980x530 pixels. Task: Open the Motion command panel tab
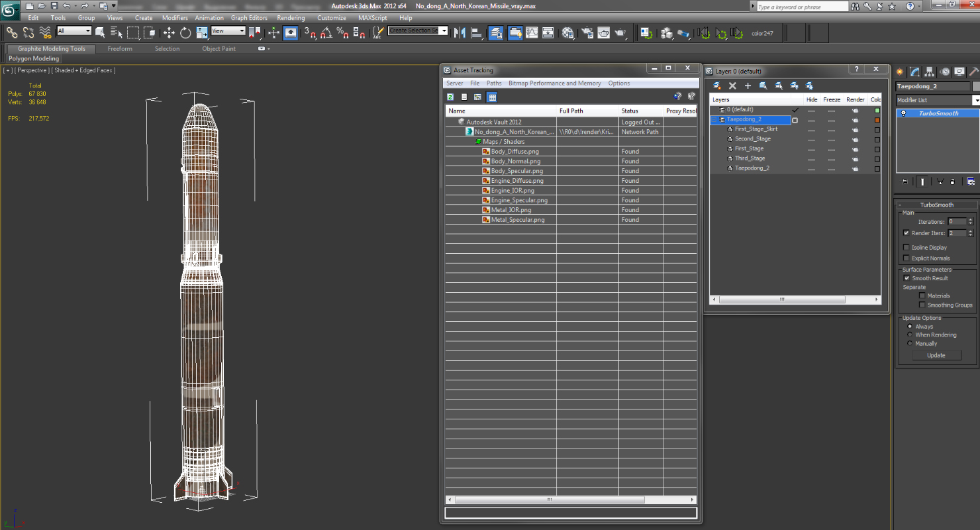tap(946, 72)
